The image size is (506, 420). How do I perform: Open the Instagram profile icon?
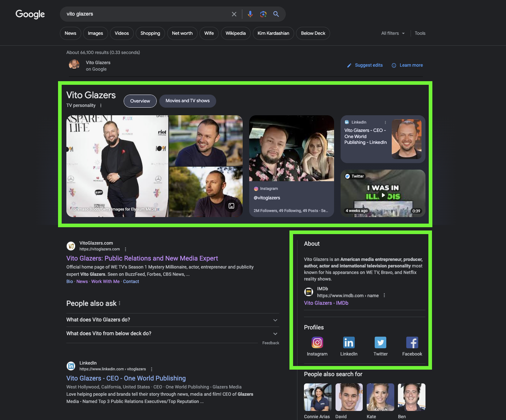[317, 342]
